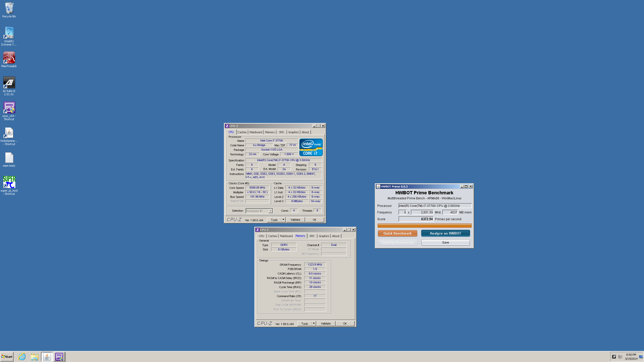The width and height of the screenshot is (644, 362).
Task: Open the cpuz_x64 shortcut icon
Action: point(9,111)
